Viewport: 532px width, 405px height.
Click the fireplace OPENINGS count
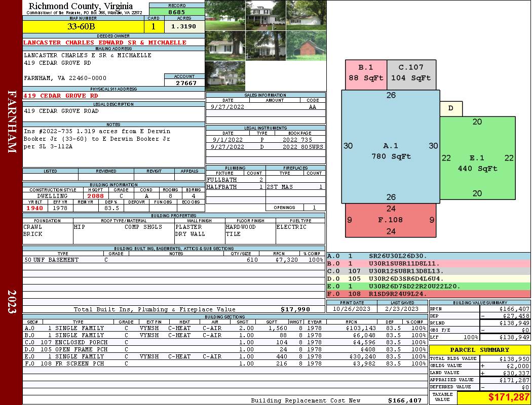[x=314, y=208]
